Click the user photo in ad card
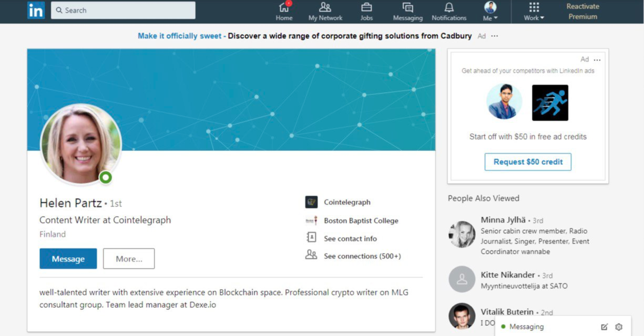 (504, 101)
